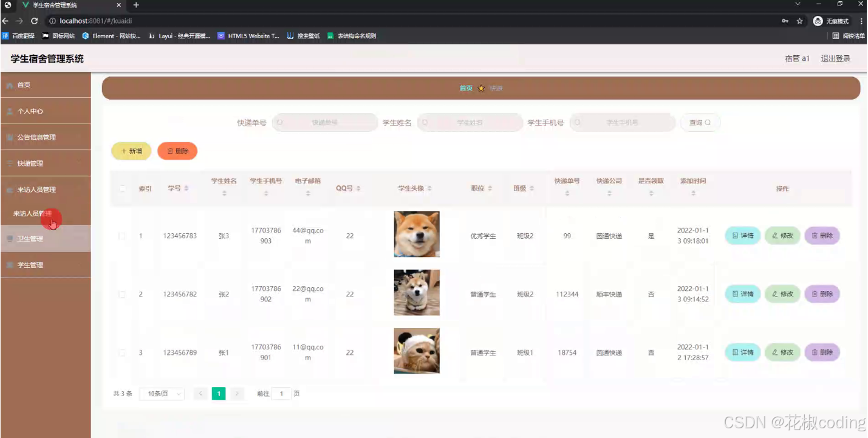Click 删除 for student 张1
The height and width of the screenshot is (438, 868).
pos(822,352)
